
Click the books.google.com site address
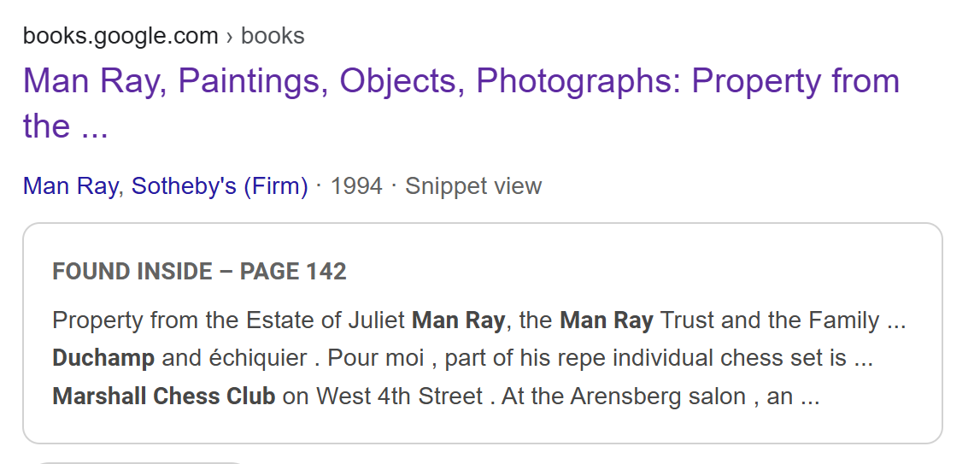pyautogui.click(x=120, y=36)
